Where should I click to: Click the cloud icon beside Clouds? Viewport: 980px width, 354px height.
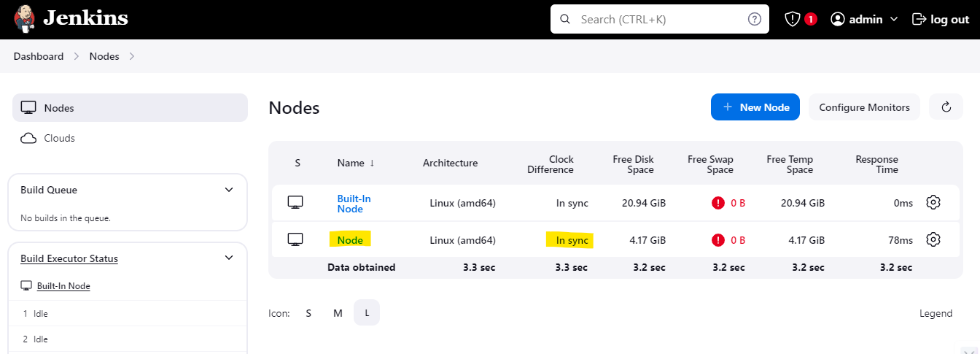[x=28, y=138]
